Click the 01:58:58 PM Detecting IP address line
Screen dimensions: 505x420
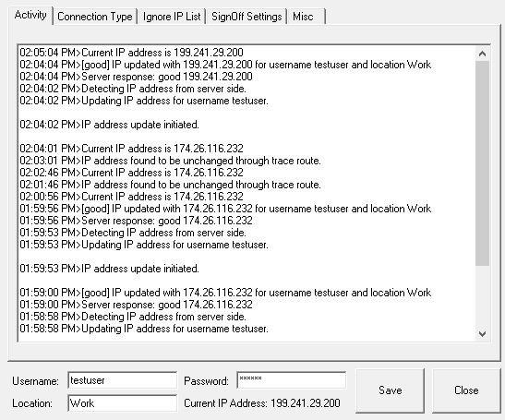click(x=133, y=317)
